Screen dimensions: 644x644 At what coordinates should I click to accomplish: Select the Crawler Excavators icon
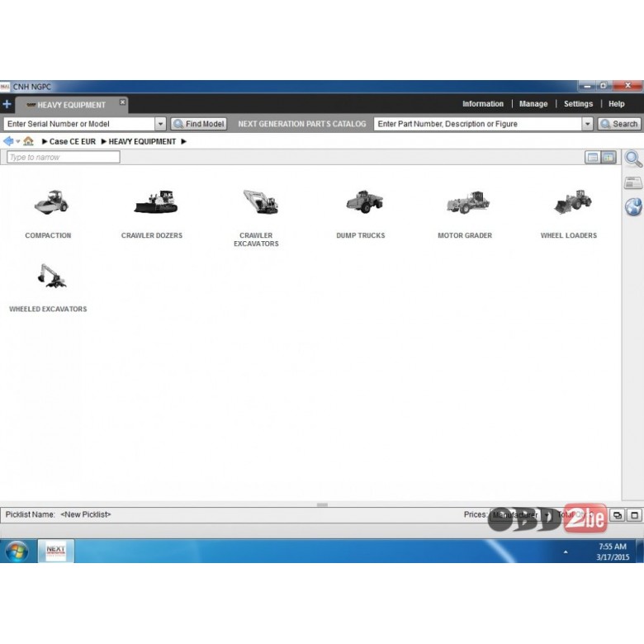[x=260, y=201]
